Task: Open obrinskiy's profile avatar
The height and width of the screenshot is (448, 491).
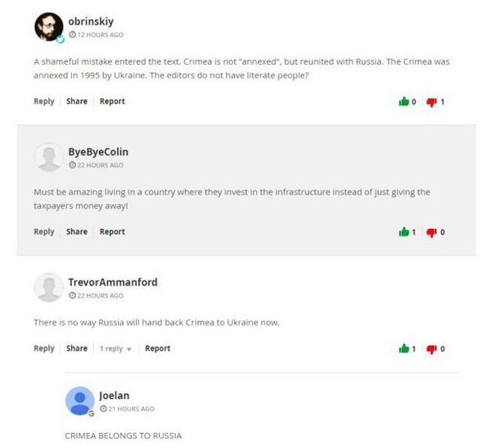Action: coord(48,28)
